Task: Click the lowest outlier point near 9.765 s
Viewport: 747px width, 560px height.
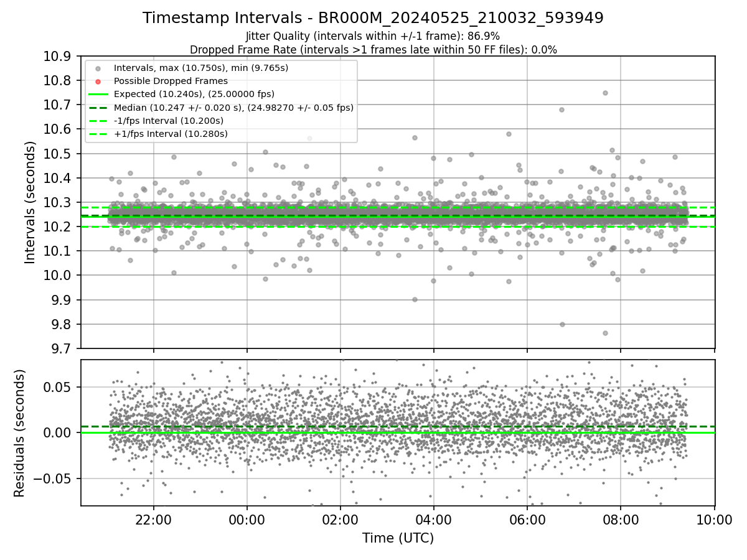Action: click(605, 333)
